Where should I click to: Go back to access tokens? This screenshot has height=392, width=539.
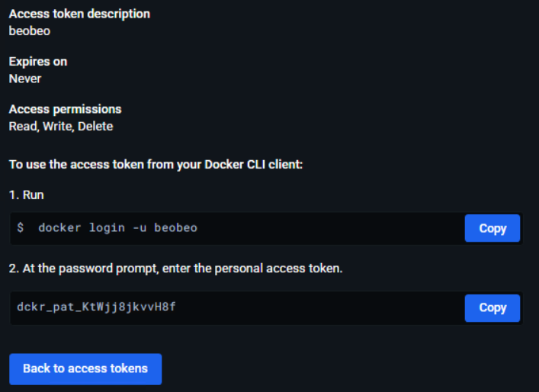coord(85,368)
